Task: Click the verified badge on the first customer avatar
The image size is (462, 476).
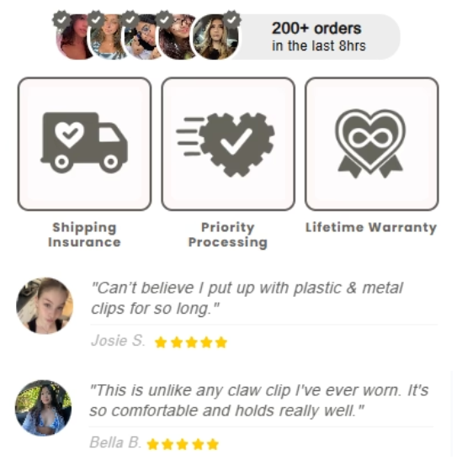Action: (x=61, y=19)
